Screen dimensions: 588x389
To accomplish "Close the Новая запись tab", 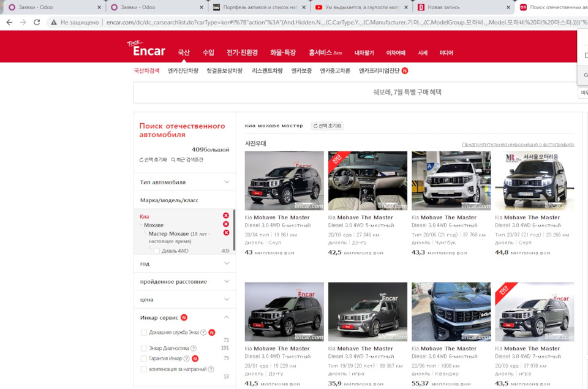I will [508, 7].
